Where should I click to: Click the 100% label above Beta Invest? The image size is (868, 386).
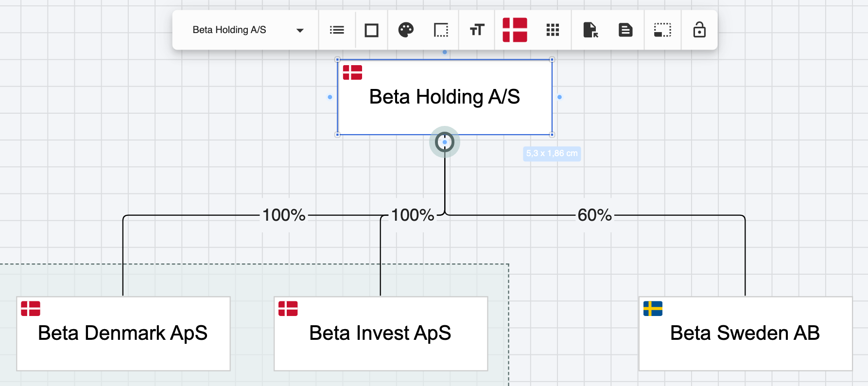(x=413, y=215)
